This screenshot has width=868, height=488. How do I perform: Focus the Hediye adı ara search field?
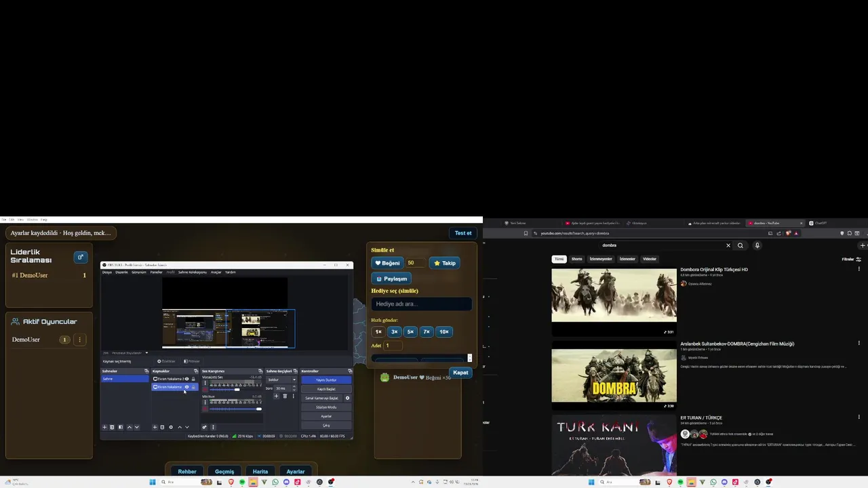[x=421, y=304]
